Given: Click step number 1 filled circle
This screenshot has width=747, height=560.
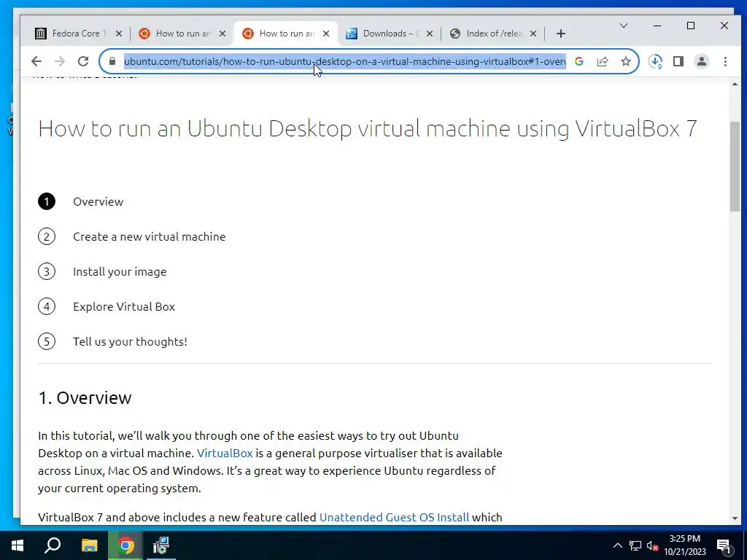Looking at the screenshot, I should [47, 201].
